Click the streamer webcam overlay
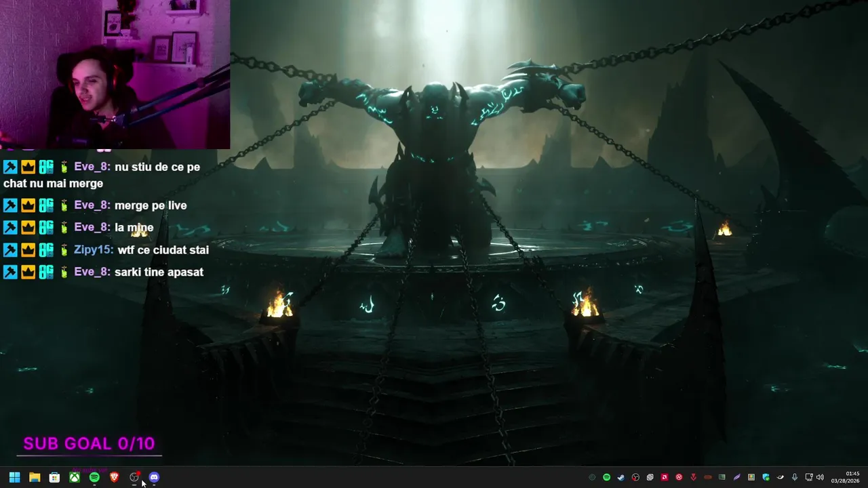Viewport: 868px width, 488px height. pyautogui.click(x=115, y=75)
